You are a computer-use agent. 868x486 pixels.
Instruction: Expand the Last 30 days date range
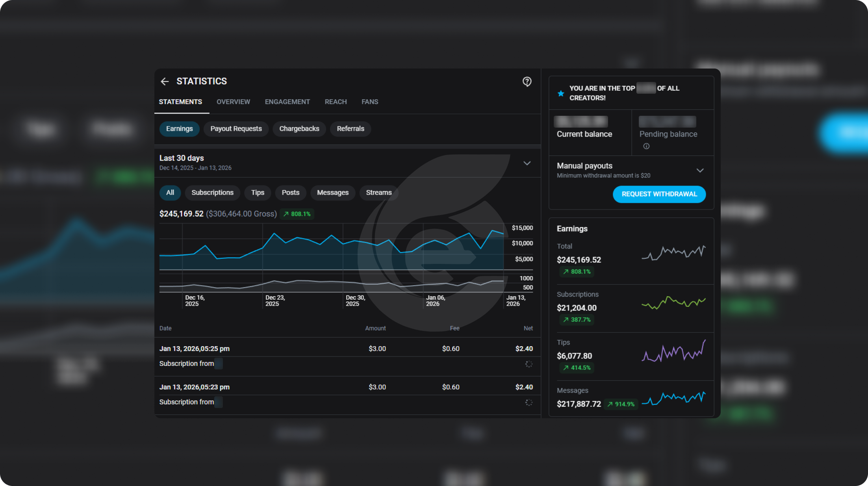[x=527, y=163]
